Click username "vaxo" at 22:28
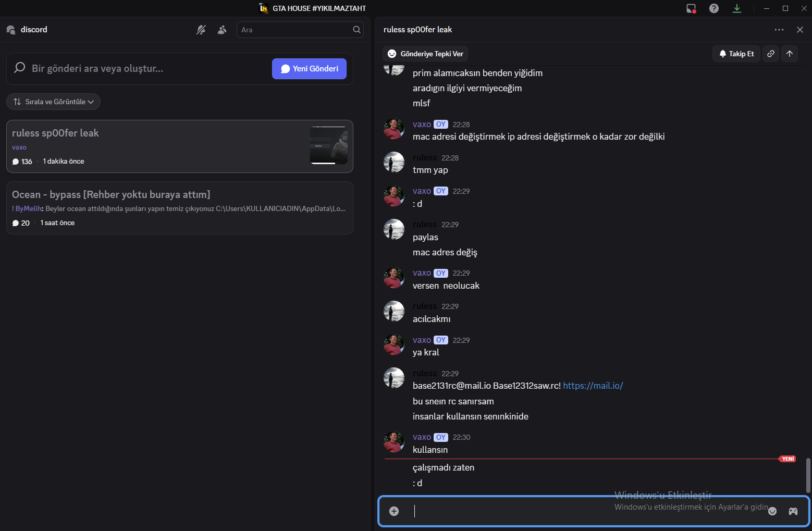 [x=422, y=124]
